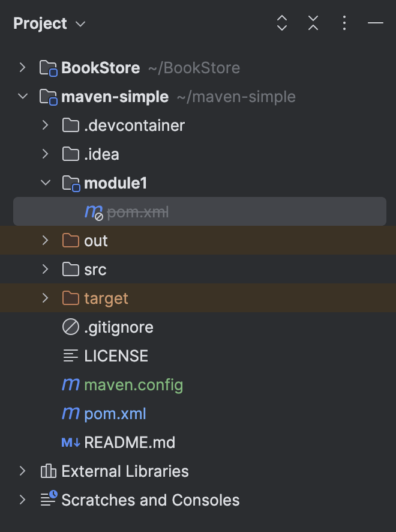396x532 pixels.
Task: Open the Project view dropdown
Action: click(x=80, y=23)
